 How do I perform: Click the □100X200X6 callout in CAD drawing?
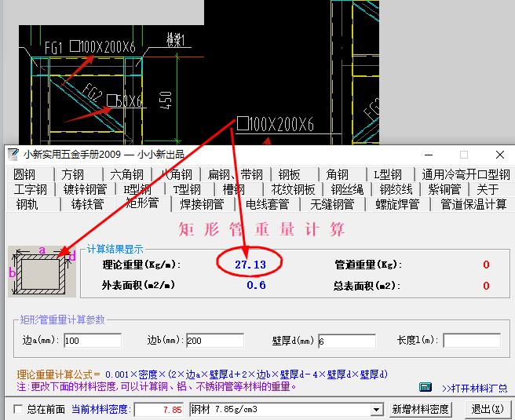pos(276,125)
